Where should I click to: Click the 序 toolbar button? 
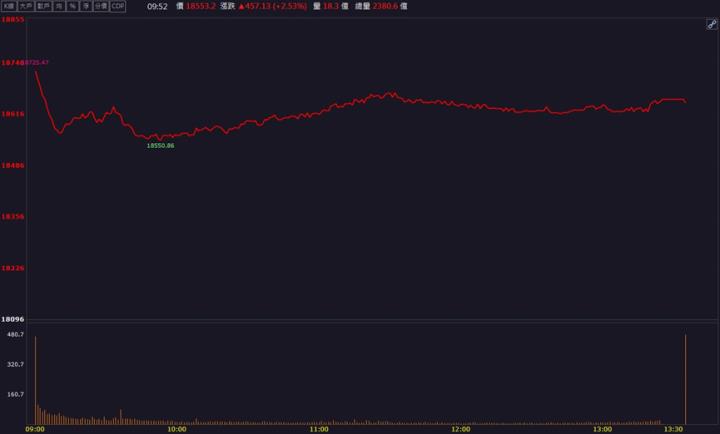pyautogui.click(x=85, y=6)
